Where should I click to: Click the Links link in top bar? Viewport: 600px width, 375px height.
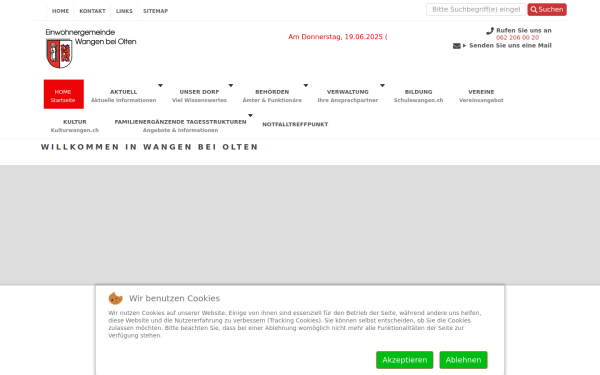(124, 11)
